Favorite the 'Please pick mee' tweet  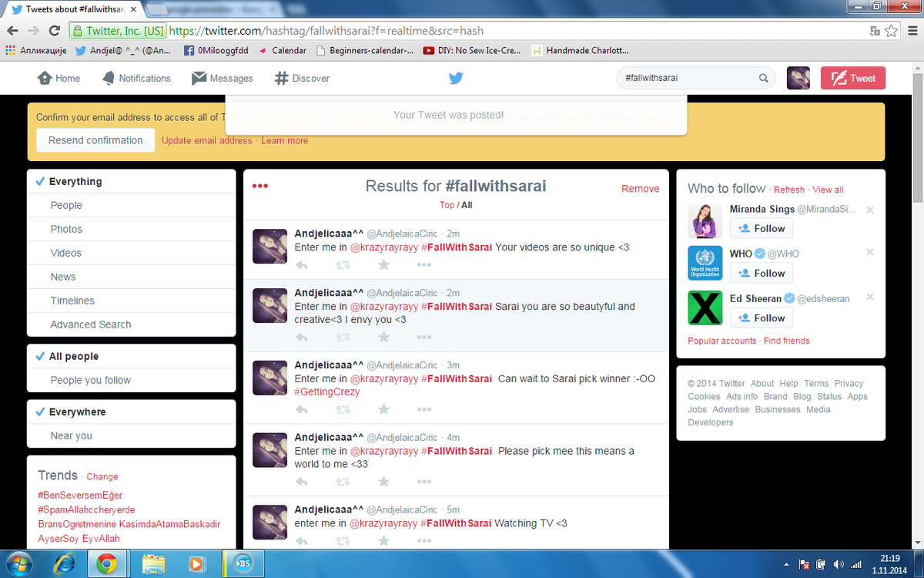point(383,482)
